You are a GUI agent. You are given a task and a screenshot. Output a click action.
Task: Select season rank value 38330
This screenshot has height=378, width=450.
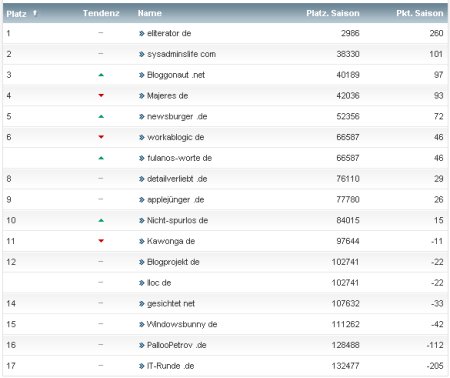coord(348,54)
